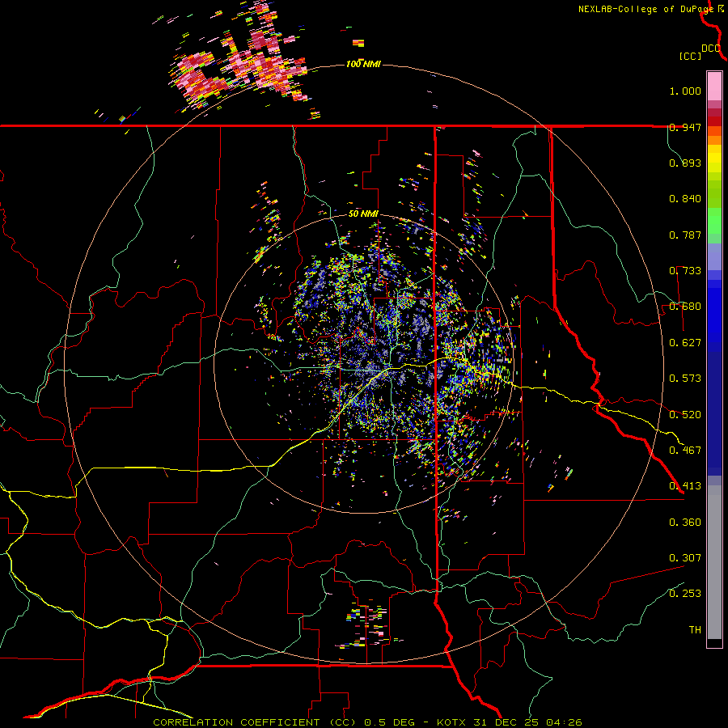Viewport: 728px width, 728px height.
Task: Click the 0.840 scale value
Action: pyautogui.click(x=685, y=199)
